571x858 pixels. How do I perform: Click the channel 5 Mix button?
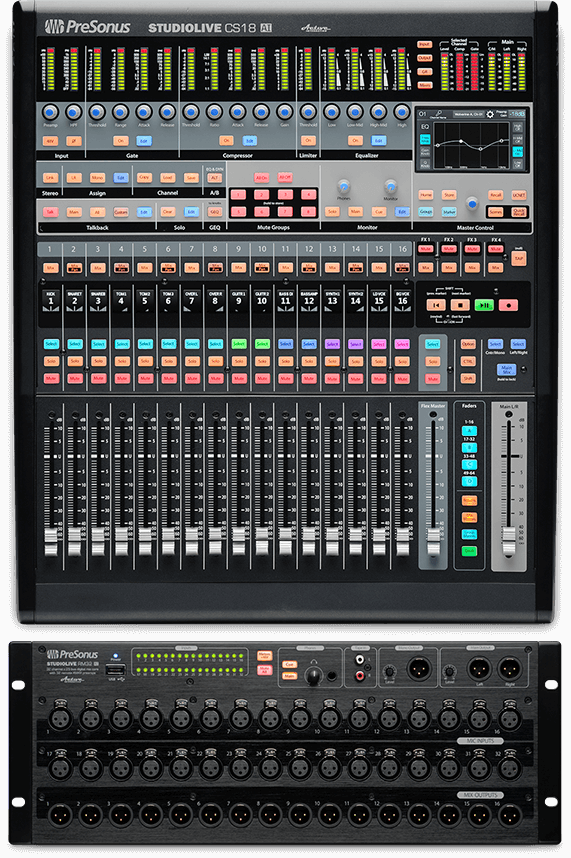point(144,268)
